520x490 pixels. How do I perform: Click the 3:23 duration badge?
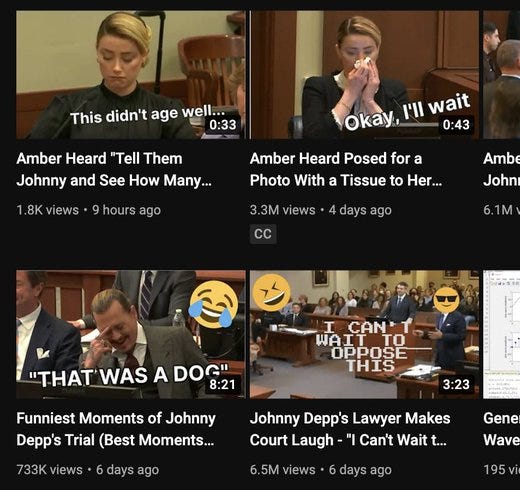click(x=456, y=384)
